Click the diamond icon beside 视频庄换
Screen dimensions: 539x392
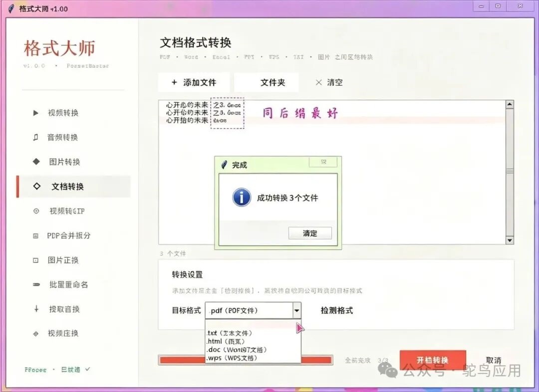(36, 334)
